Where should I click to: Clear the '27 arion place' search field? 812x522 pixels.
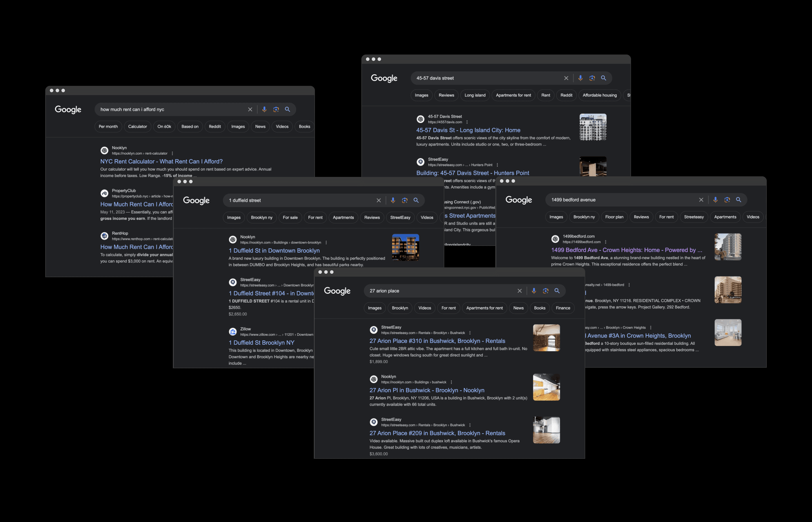tap(519, 291)
